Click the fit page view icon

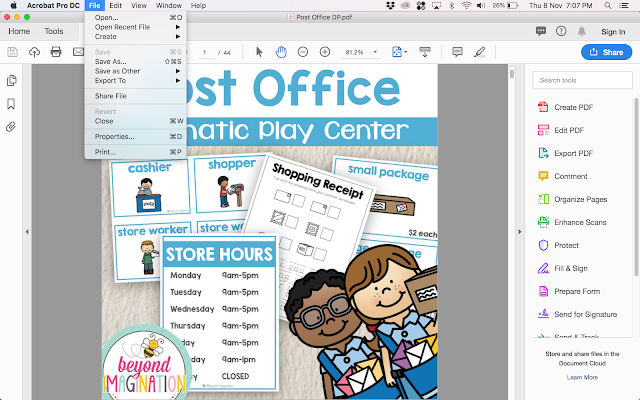(396, 52)
